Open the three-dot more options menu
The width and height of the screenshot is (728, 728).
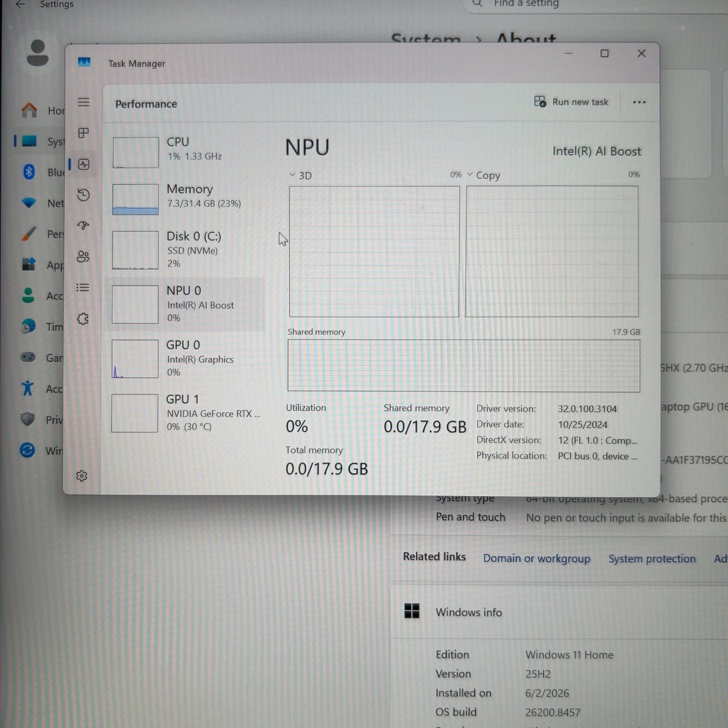(639, 102)
